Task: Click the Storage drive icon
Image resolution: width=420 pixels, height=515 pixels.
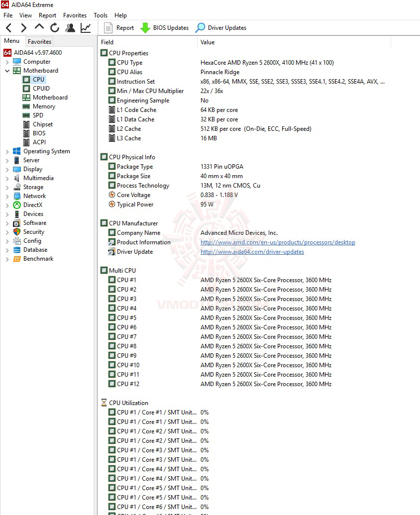Action: (x=17, y=187)
